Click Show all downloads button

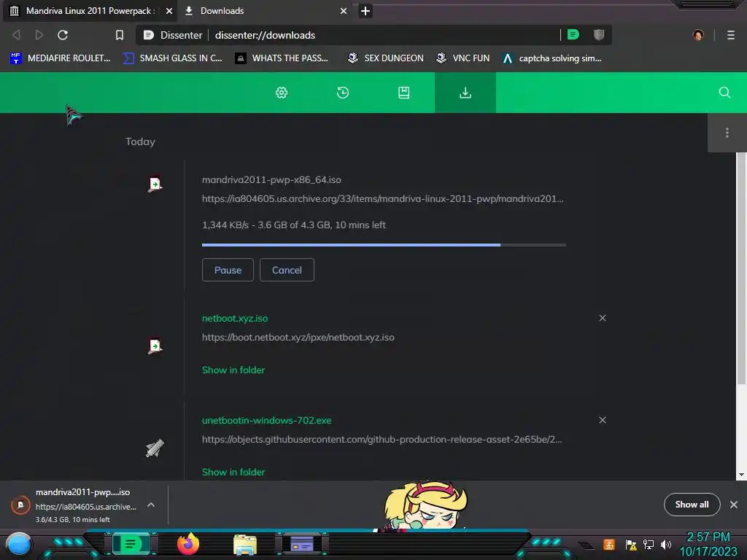(692, 505)
